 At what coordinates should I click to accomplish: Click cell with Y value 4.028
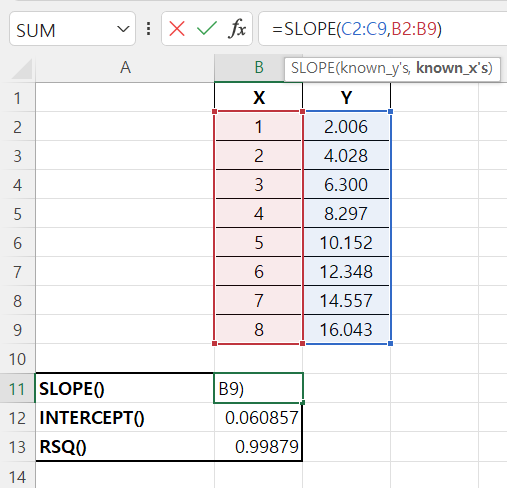point(346,156)
